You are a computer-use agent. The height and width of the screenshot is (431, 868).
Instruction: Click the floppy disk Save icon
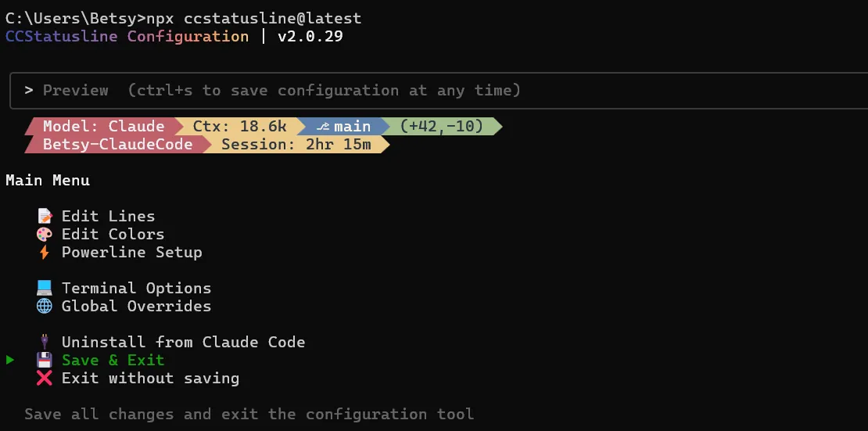(x=45, y=361)
